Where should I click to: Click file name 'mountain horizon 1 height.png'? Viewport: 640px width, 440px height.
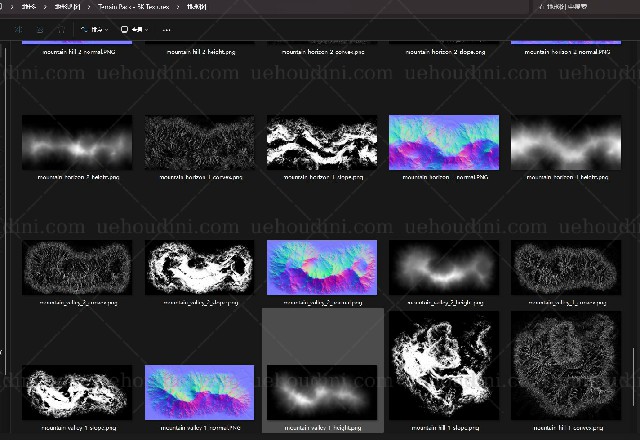point(567,177)
